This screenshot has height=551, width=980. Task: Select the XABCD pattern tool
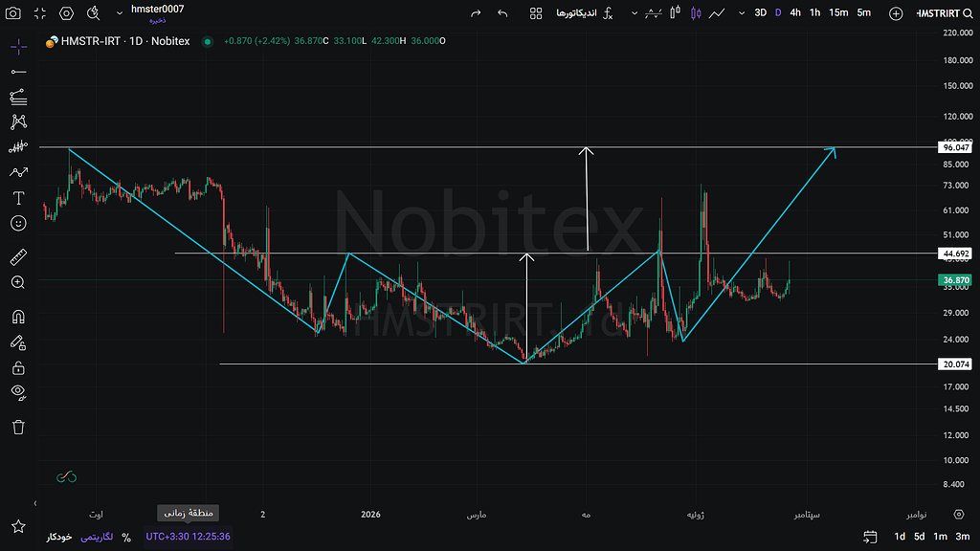[x=19, y=121]
